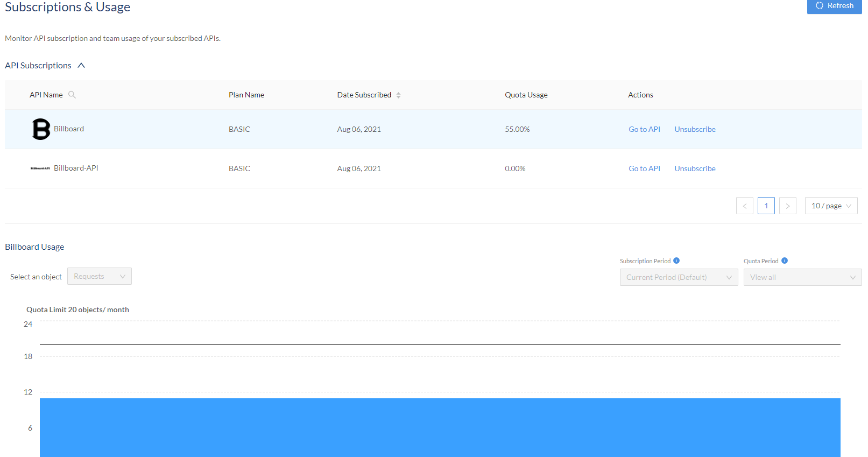Go to API for Billboard row
The height and width of the screenshot is (457, 868).
644,129
